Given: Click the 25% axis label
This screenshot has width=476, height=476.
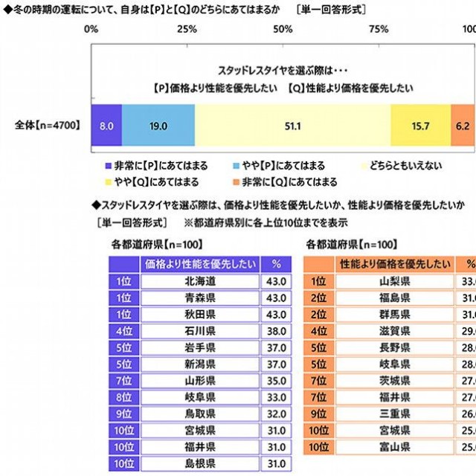Looking at the screenshot, I should [187, 29].
